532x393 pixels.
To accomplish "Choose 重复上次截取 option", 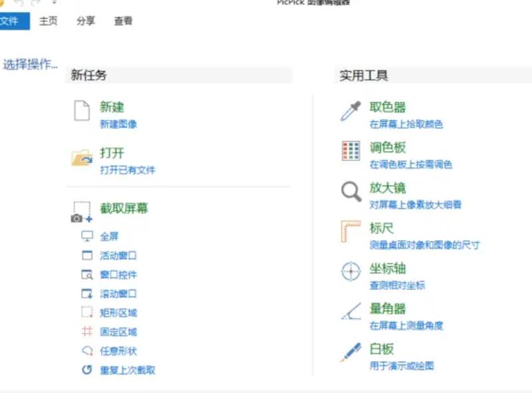I will (x=128, y=370).
